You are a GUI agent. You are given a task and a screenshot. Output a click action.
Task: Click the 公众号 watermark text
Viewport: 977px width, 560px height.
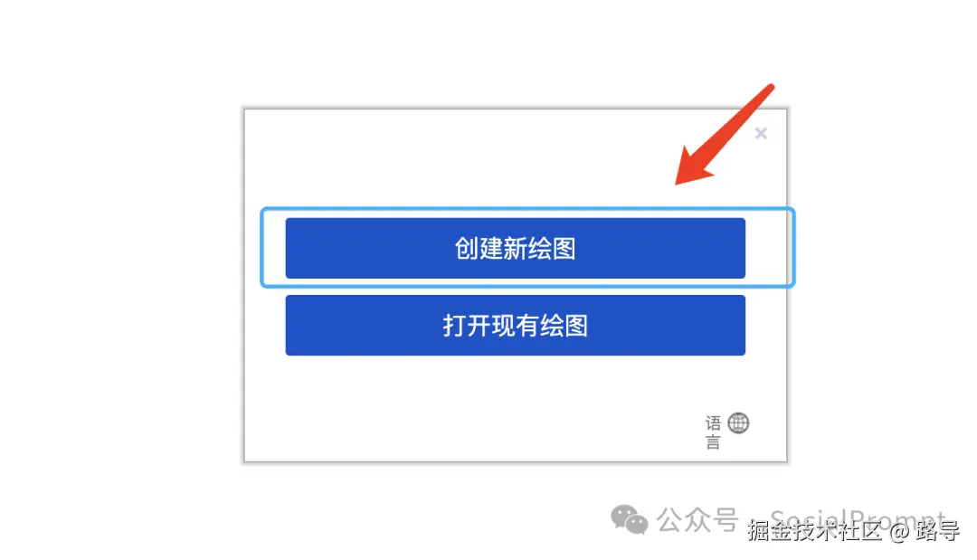point(697,519)
